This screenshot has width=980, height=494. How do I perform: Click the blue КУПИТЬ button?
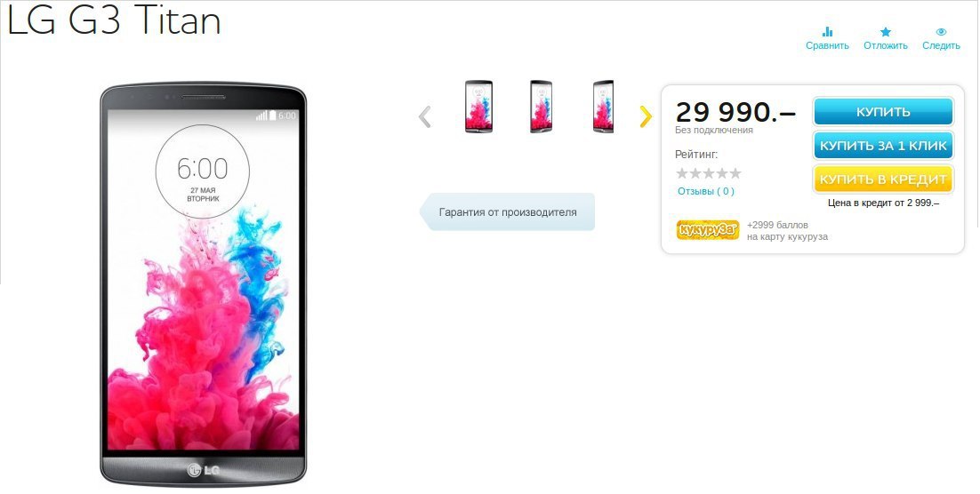point(883,113)
